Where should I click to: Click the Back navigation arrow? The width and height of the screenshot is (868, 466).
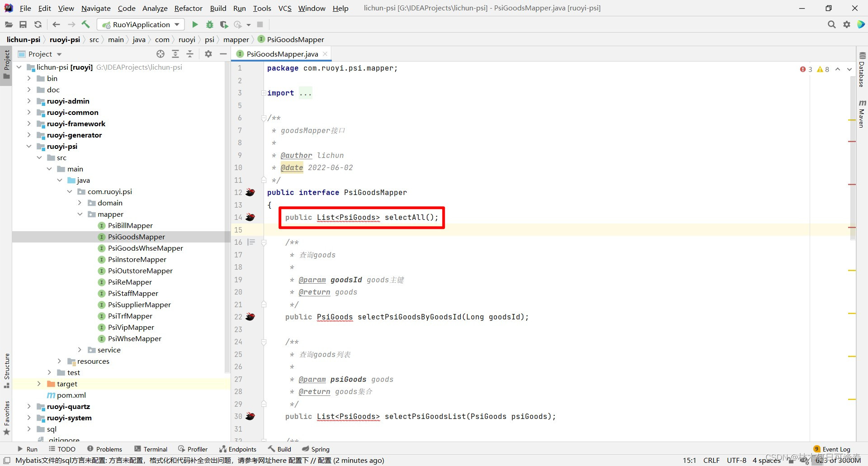[x=56, y=24]
